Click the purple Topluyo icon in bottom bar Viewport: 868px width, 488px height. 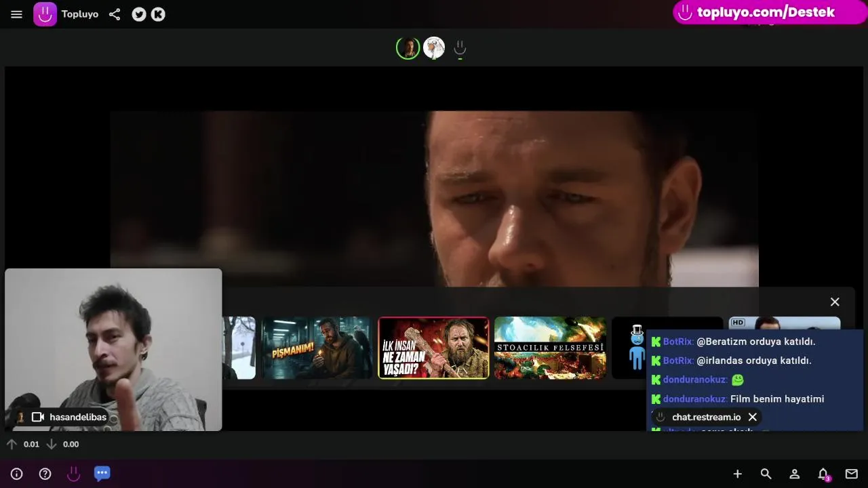[73, 474]
